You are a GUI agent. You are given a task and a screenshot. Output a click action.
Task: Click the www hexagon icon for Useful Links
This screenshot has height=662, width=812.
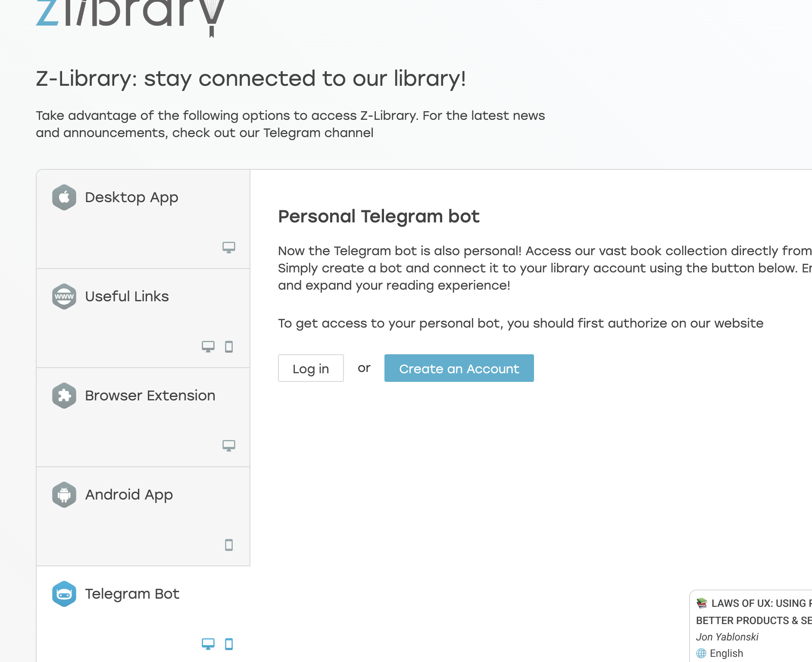[64, 297]
